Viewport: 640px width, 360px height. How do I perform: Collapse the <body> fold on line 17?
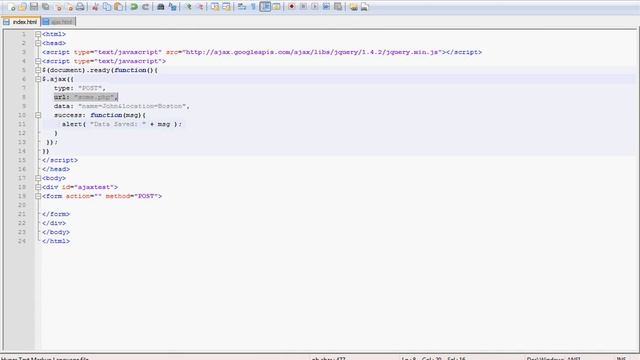38,178
